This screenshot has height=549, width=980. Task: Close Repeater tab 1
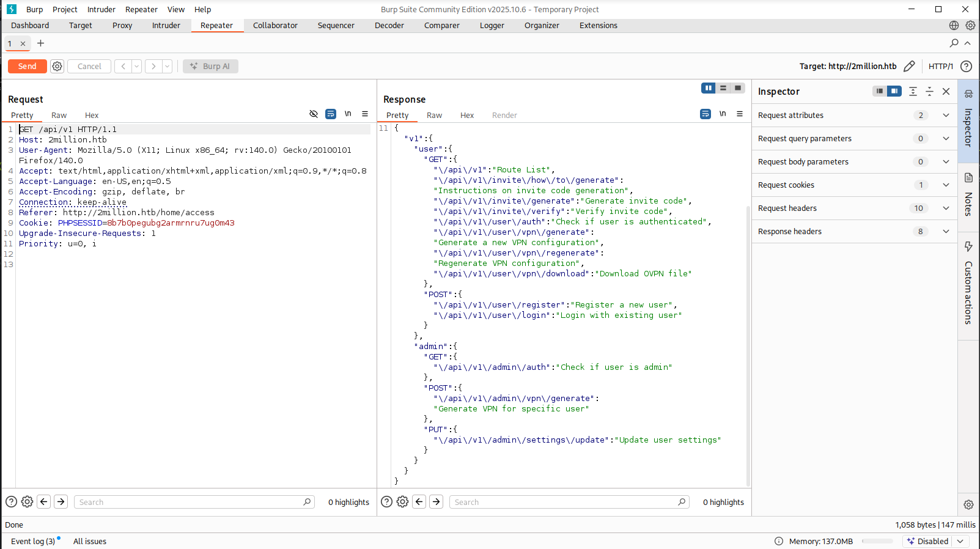click(23, 44)
